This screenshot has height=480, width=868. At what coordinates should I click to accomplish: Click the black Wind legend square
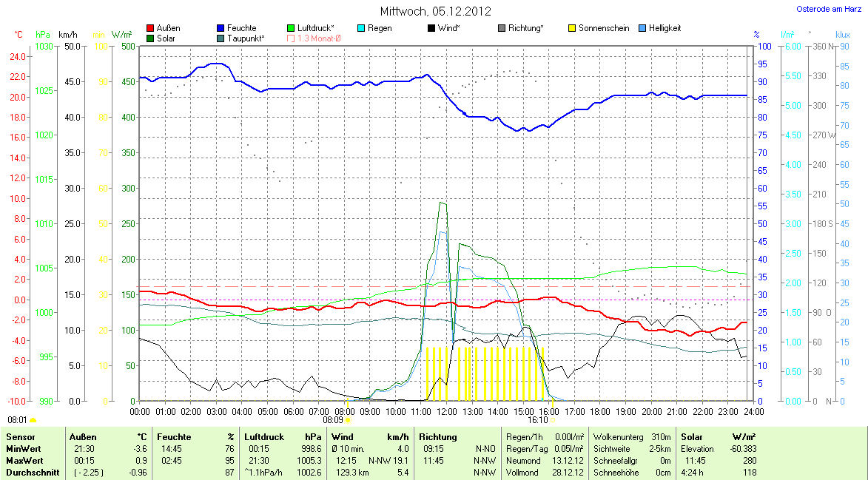point(431,28)
